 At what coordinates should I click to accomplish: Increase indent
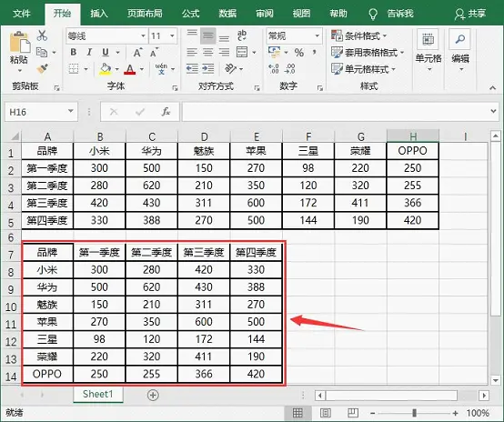tap(208, 68)
